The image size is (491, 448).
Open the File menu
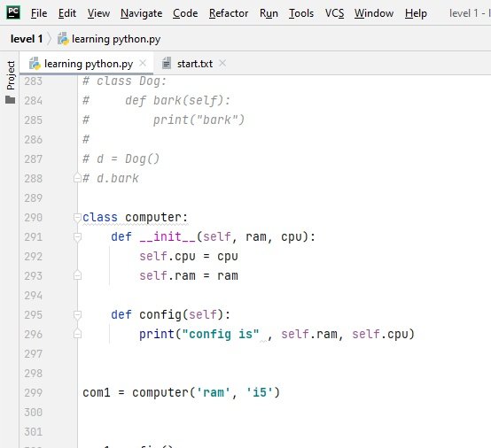[x=39, y=13]
